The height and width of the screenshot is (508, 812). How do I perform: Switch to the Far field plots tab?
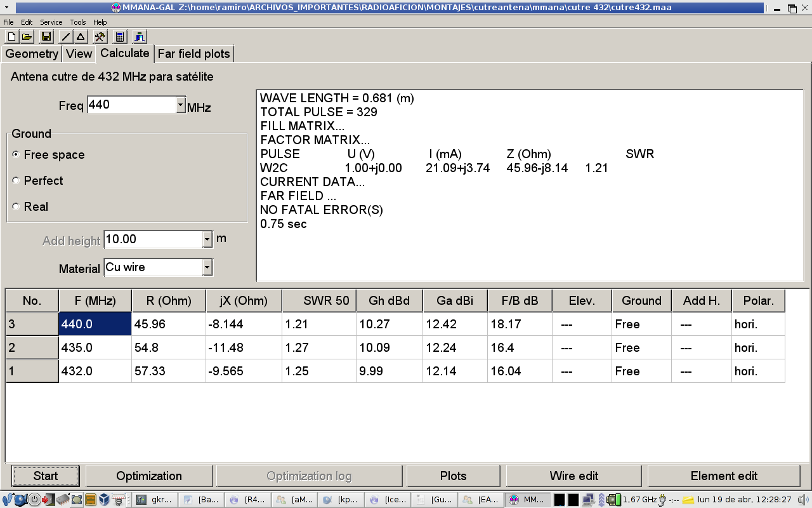click(193, 54)
